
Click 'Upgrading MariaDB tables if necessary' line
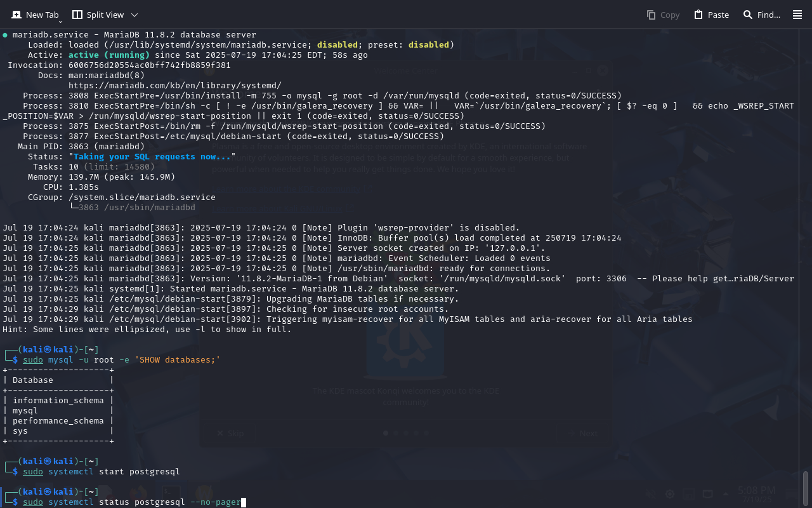click(x=231, y=299)
